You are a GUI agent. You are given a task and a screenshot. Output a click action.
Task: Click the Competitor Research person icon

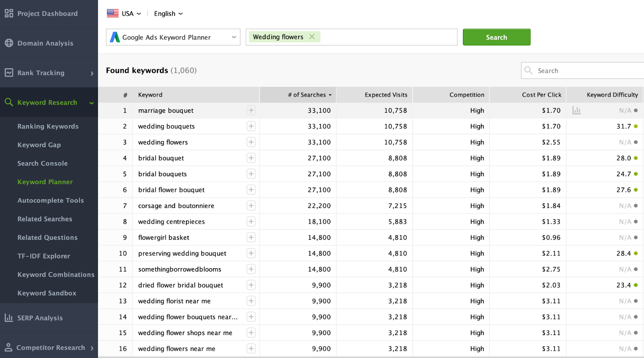[x=8, y=348]
